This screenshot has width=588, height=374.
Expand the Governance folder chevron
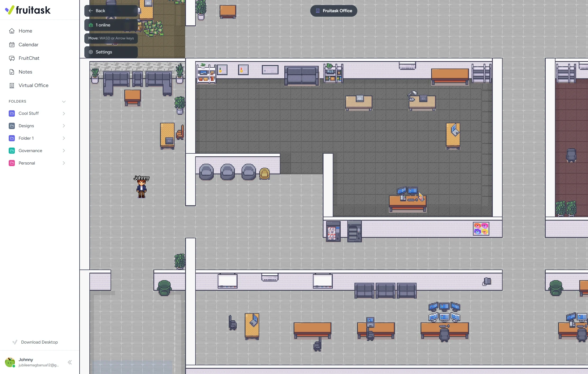64,151
